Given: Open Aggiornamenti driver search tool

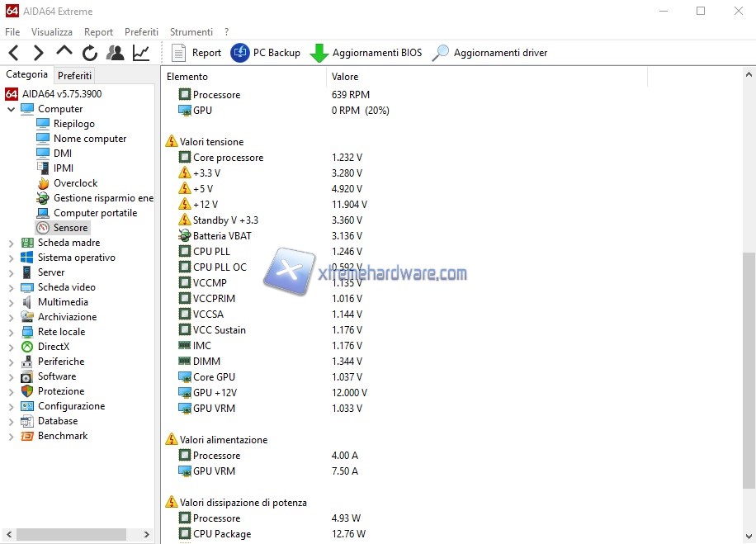Looking at the screenshot, I should (442, 53).
